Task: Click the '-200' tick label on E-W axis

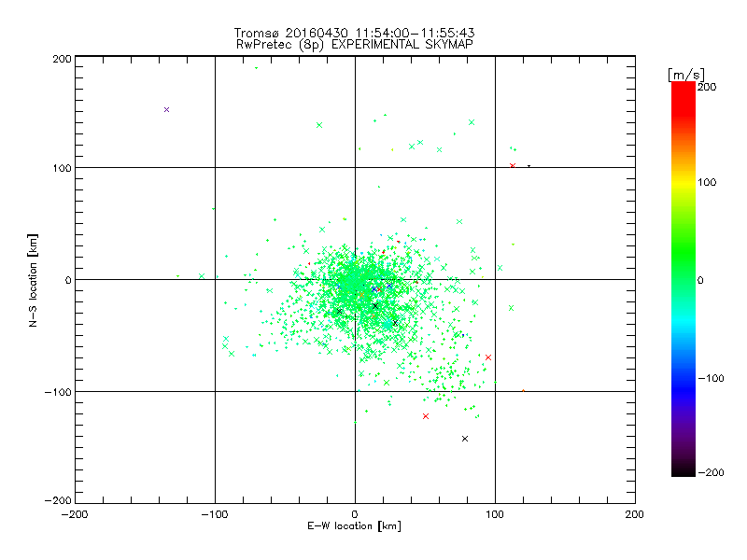Action: click(75, 514)
